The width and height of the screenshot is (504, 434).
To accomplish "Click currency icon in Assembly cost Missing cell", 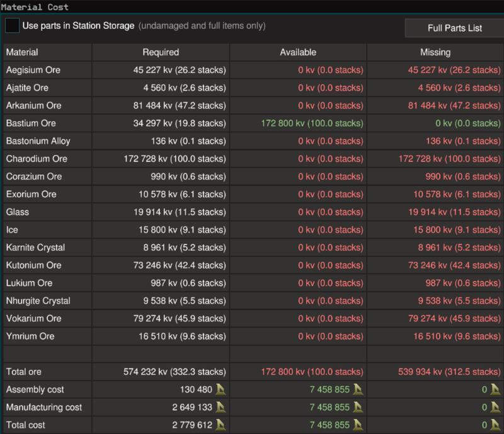I will coord(495,389).
